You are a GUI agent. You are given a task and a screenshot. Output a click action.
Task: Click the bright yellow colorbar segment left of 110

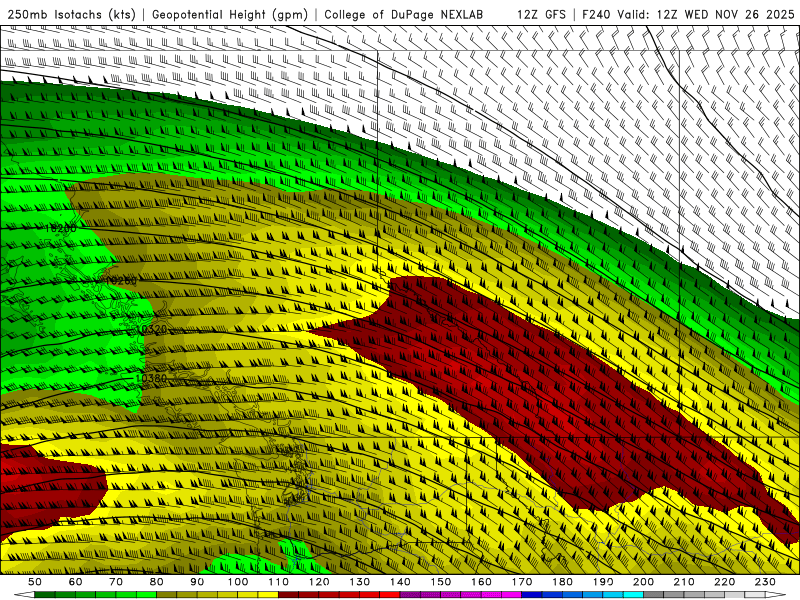[268, 595]
